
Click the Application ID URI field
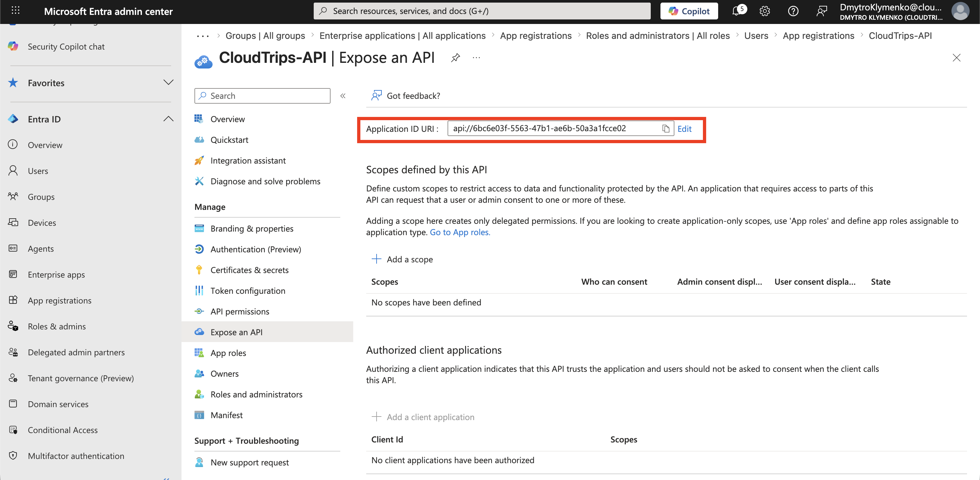click(561, 129)
